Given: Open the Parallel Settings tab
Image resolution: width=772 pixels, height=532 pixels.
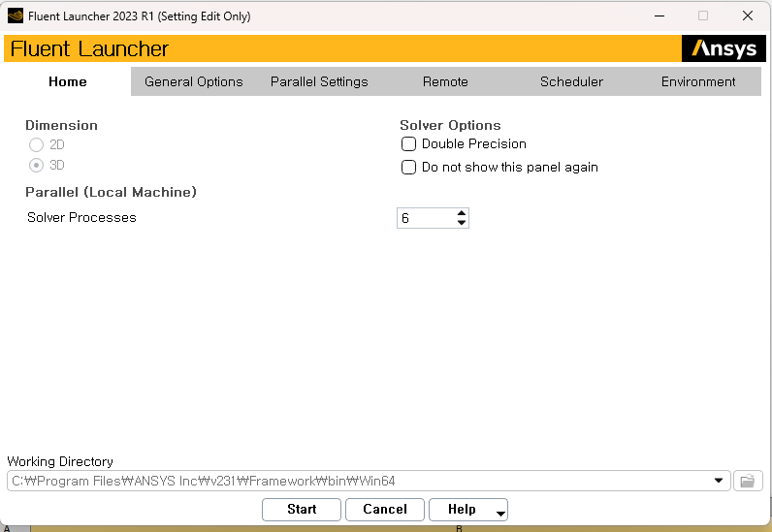Looking at the screenshot, I should 319,81.
